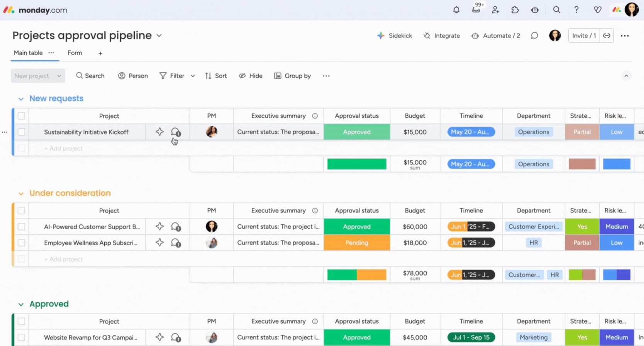644x346 pixels.
Task: Open the board title dropdown chevron
Action: point(159,36)
